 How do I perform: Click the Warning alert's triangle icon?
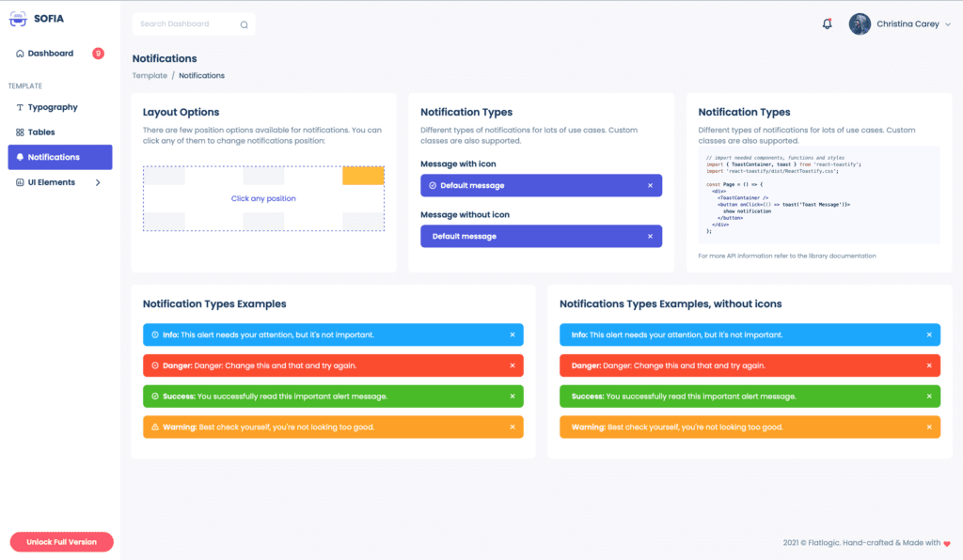click(155, 427)
